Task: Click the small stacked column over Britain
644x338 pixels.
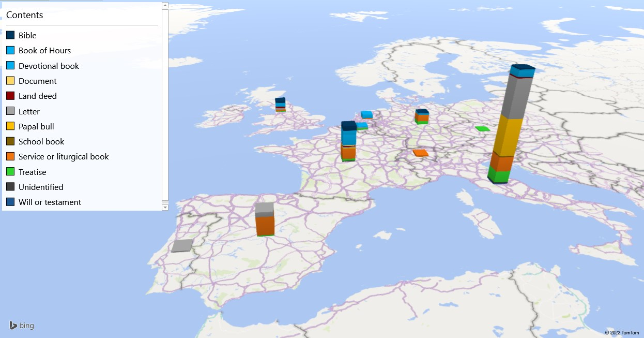Action: click(x=280, y=105)
